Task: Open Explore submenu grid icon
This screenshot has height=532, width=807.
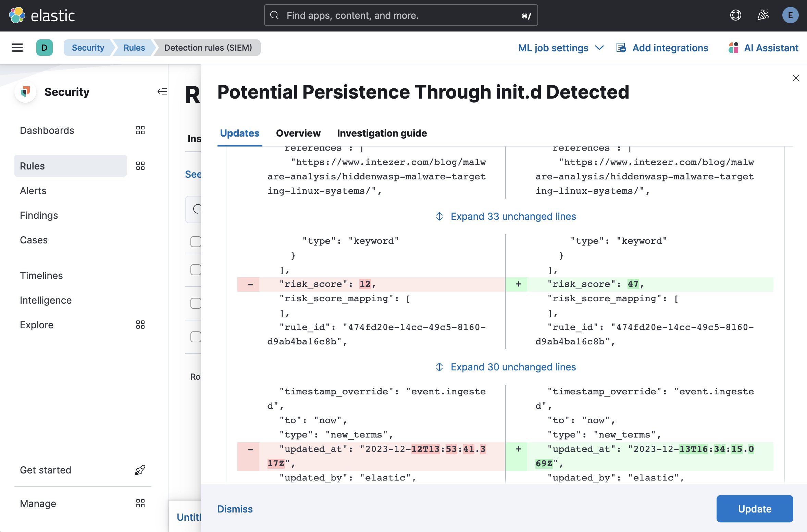Action: 140,325
